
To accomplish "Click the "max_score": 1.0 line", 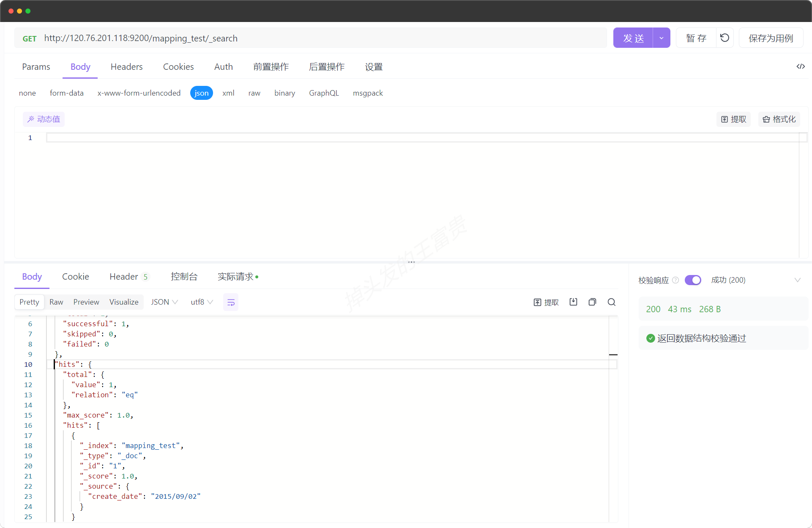I will (98, 415).
